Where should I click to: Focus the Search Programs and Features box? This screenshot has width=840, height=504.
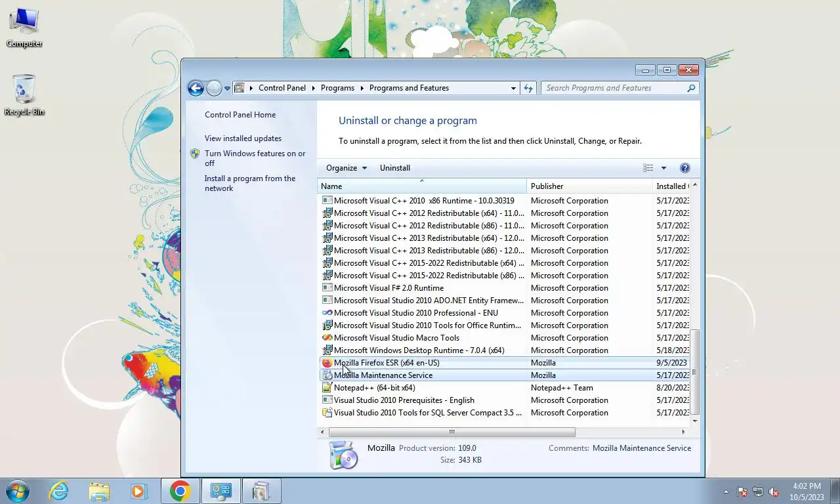pos(612,88)
